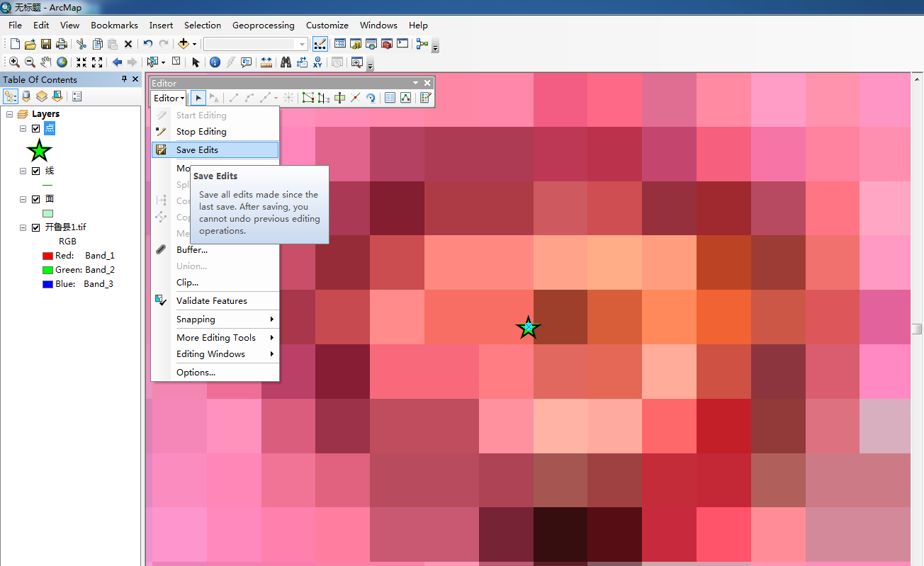Collapse the 开鲁县1.tif layer legend

pos(23,227)
